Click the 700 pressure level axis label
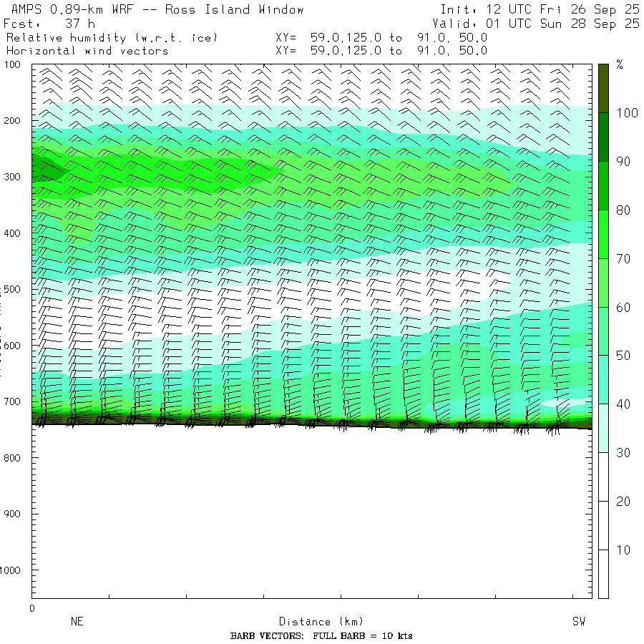 click(x=14, y=402)
